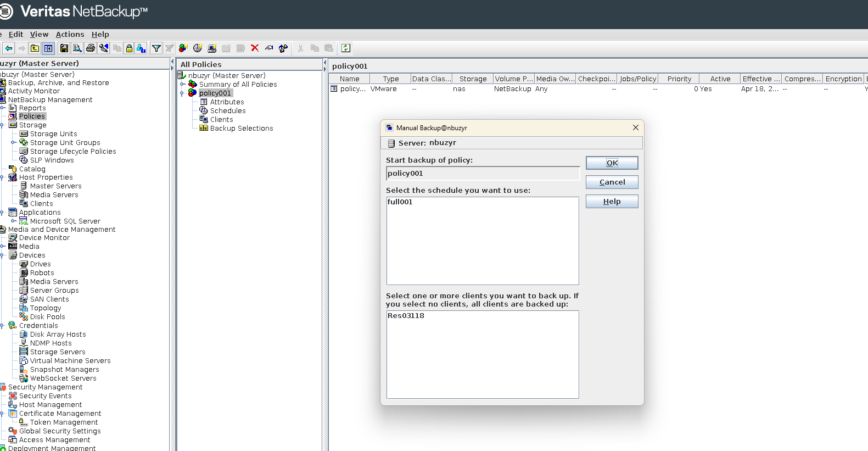Screen dimensions: 868x451
Task: Confirm Manual Backup dialog with OK
Action: [x=612, y=163]
